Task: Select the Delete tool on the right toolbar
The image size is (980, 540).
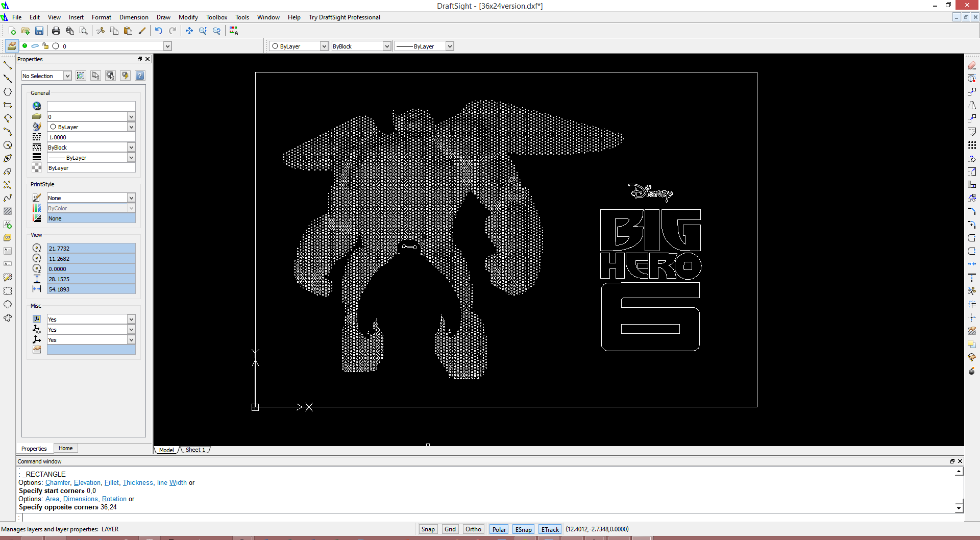Action: (972, 65)
